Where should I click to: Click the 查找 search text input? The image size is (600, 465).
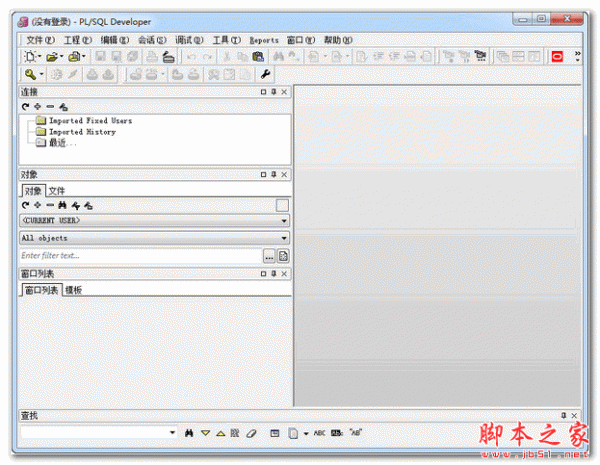pos(94,433)
